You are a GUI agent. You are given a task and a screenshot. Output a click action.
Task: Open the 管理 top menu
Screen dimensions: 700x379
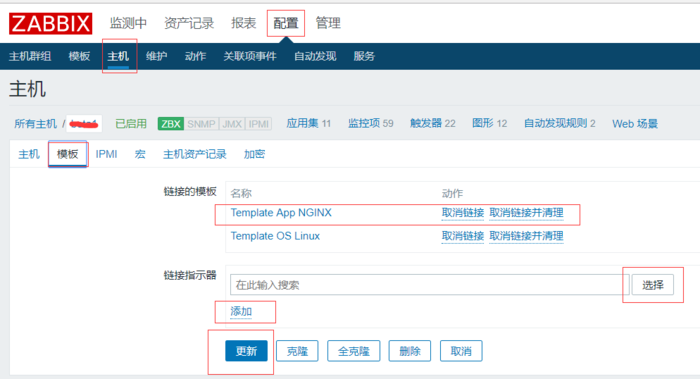coord(328,23)
